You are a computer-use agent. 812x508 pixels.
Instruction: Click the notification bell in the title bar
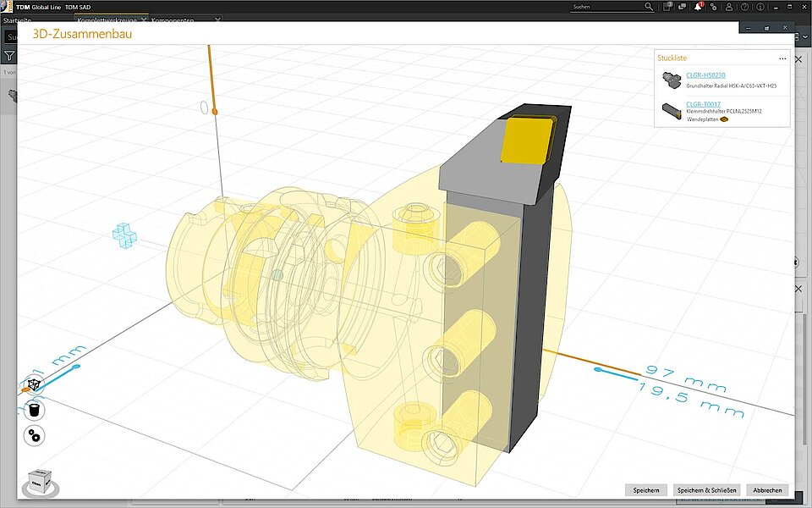click(x=698, y=7)
